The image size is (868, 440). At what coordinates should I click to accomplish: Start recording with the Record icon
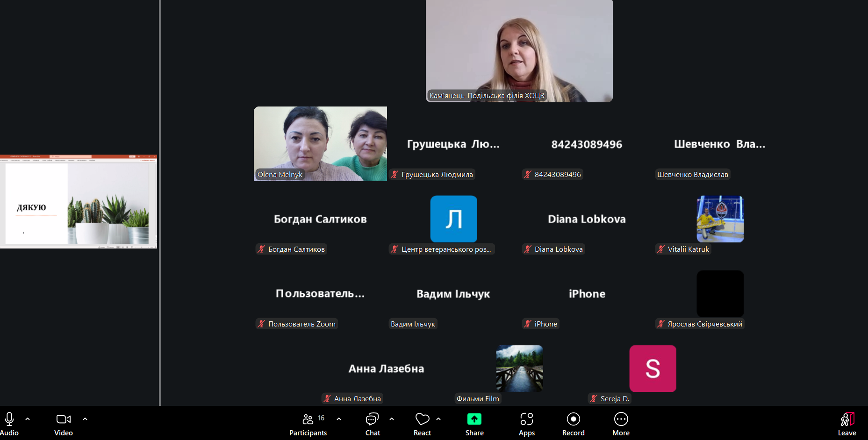coord(573,419)
